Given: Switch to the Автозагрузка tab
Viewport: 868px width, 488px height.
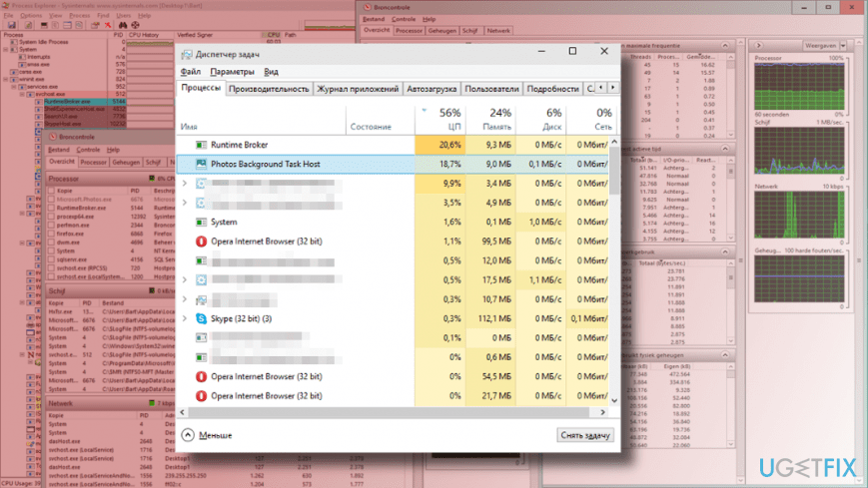Looking at the screenshot, I should click(x=432, y=89).
